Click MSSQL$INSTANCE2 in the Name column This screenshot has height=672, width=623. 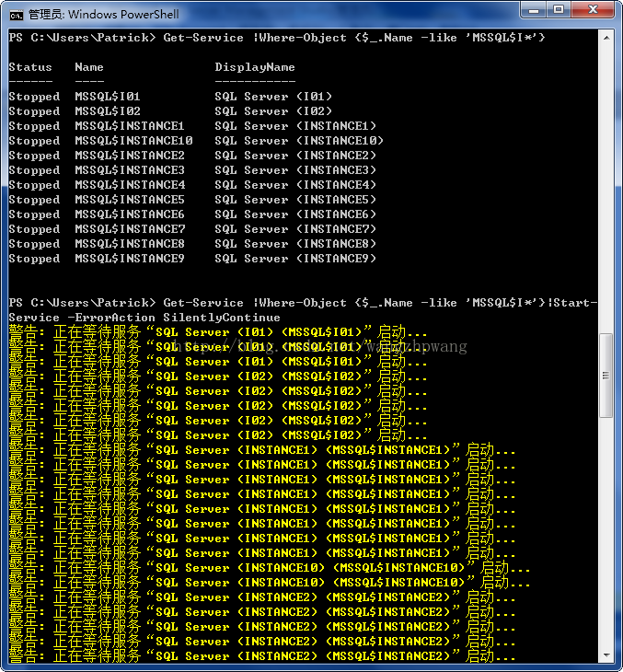point(130,156)
